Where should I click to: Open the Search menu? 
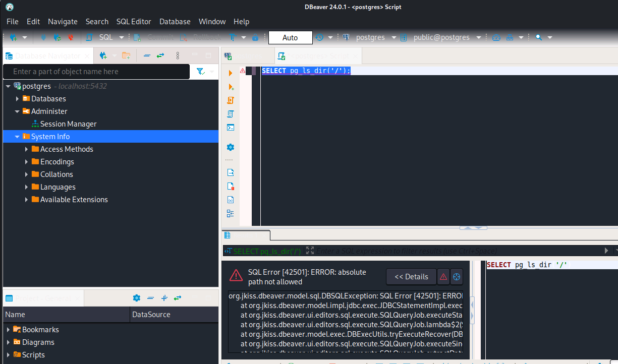tap(97, 22)
